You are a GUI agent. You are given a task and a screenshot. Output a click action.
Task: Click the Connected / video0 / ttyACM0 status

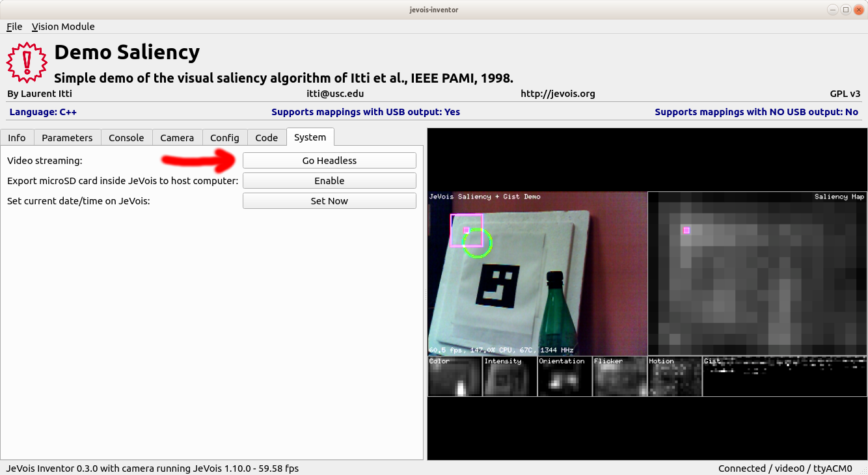pyautogui.click(x=785, y=468)
